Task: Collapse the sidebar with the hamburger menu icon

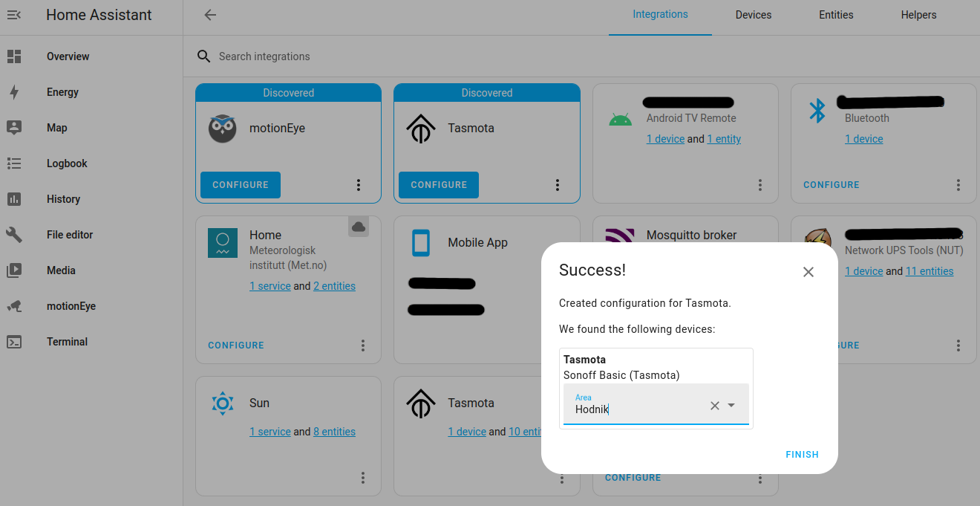Action: 14,15
